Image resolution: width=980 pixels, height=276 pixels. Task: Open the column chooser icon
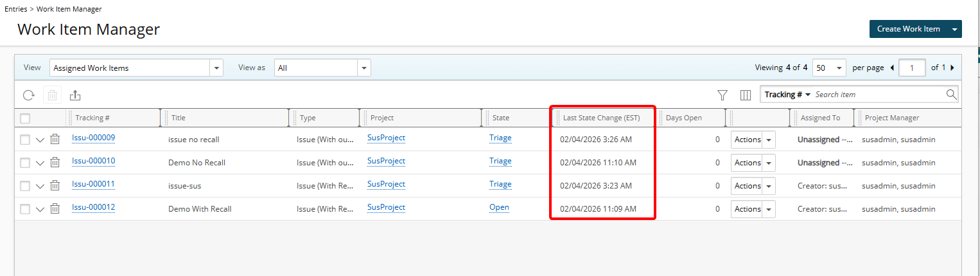(746, 95)
